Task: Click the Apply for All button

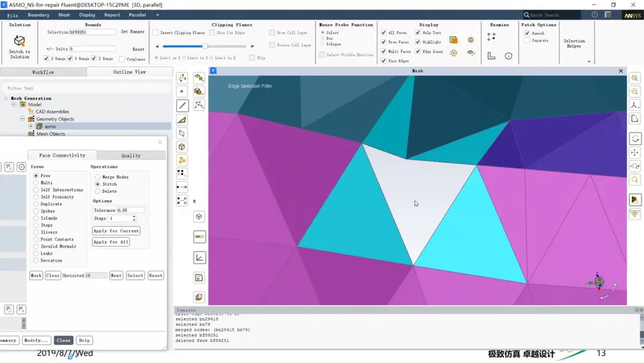Action: (111, 242)
